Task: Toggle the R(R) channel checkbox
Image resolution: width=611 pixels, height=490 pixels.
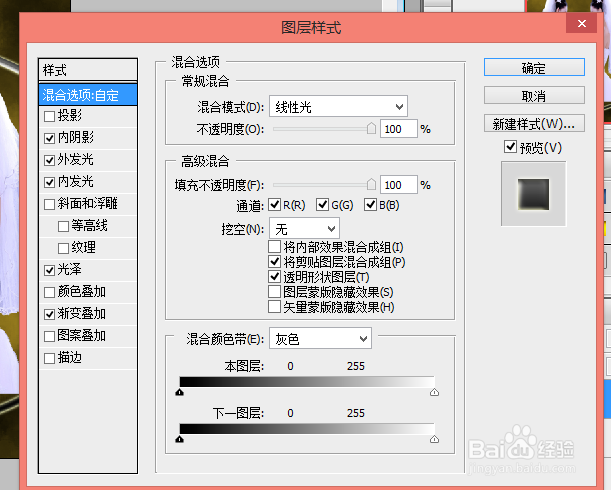Action: 275,204
